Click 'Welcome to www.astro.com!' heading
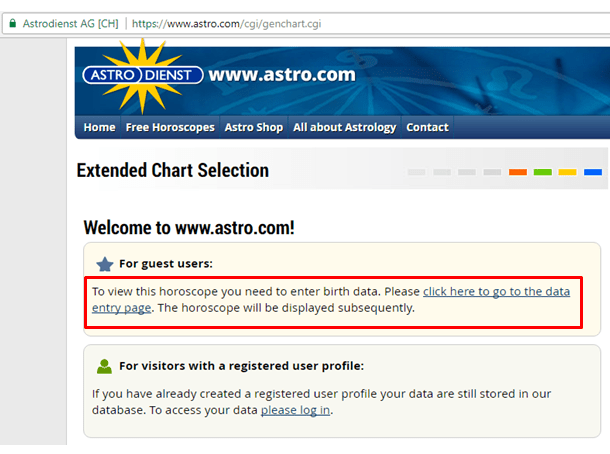Screen dimensions: 610x454 (189, 228)
